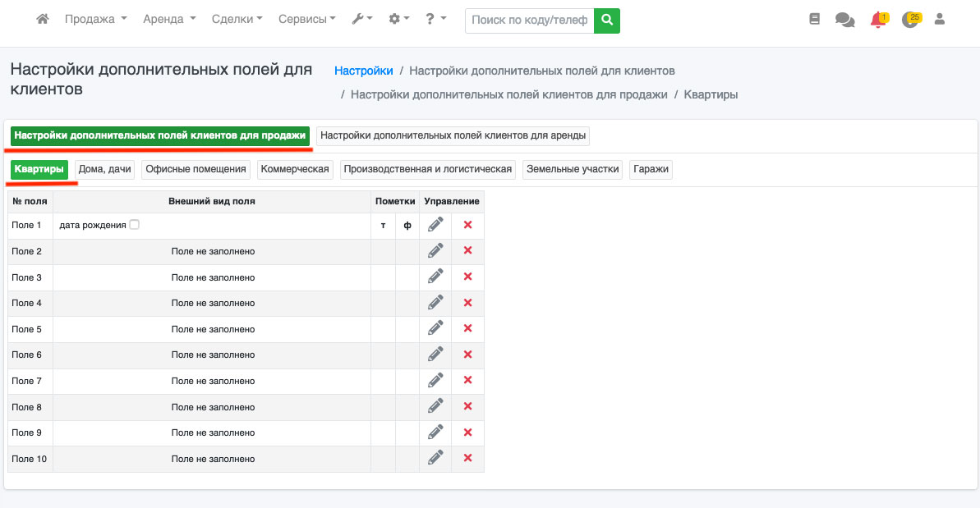Click red cross for Поле 10
This screenshot has width=980, height=508.
point(467,458)
